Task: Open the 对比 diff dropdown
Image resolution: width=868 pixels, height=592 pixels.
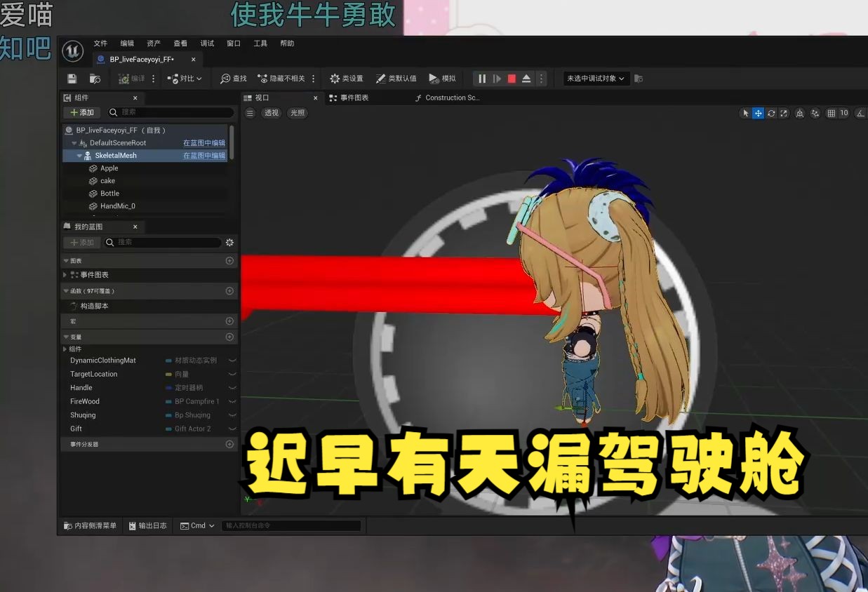Action: coord(185,79)
